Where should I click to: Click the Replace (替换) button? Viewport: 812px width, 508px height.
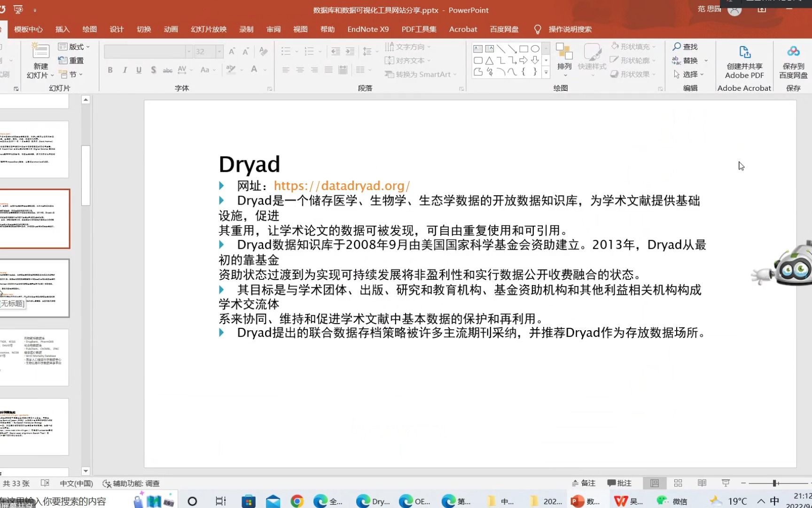[690, 60]
